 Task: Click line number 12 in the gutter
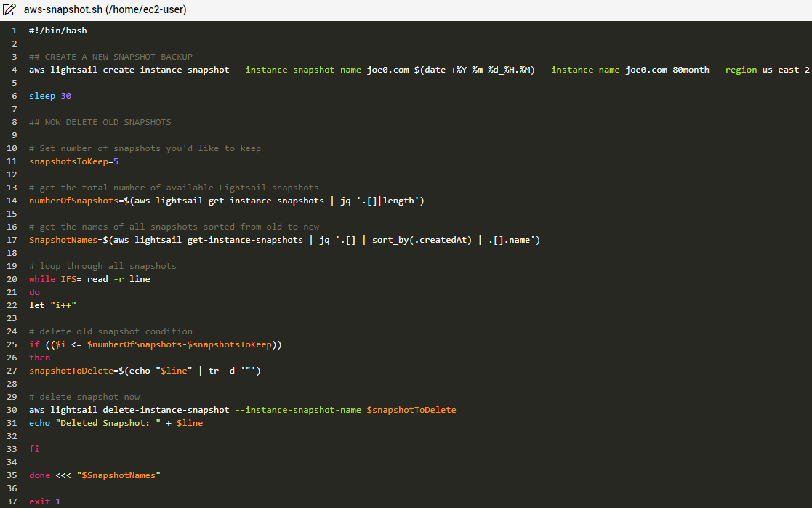pyautogui.click(x=12, y=174)
